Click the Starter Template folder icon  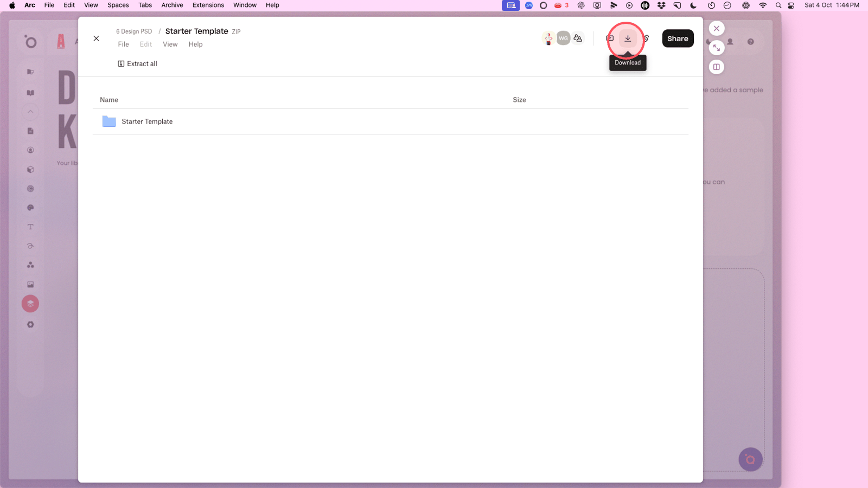coord(109,121)
